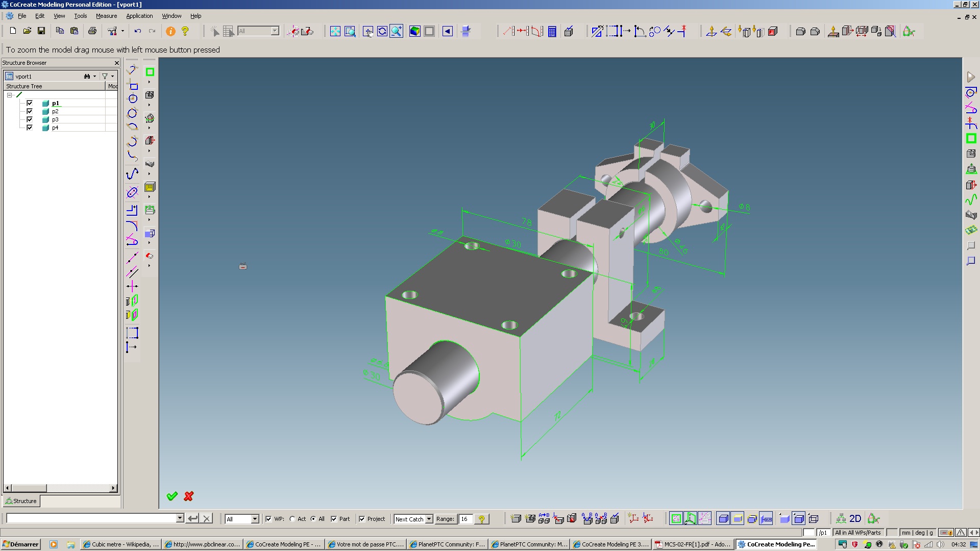Switch to Cubic metre Wikipedia taskbar window

(120, 544)
